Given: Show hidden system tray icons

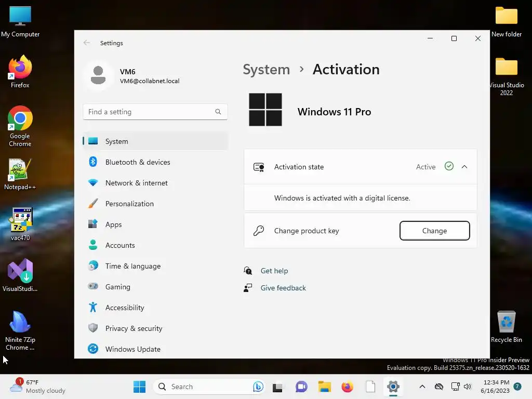Looking at the screenshot, I should [x=422, y=387].
